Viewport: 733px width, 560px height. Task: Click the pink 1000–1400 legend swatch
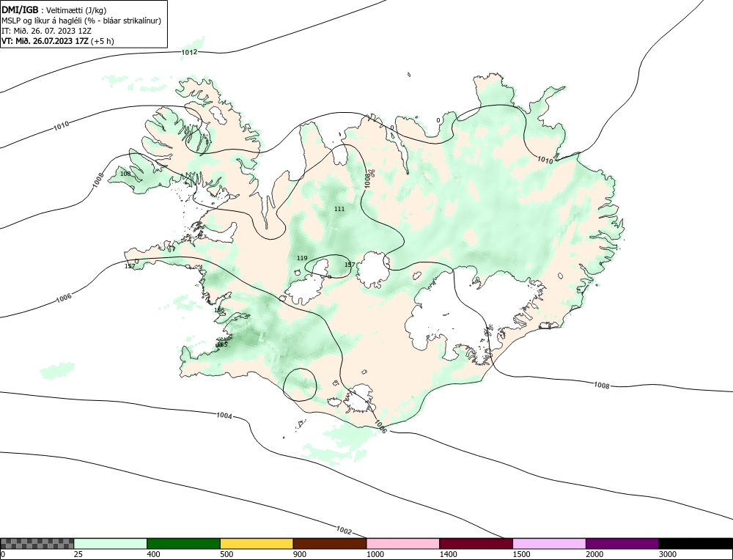tap(403, 543)
